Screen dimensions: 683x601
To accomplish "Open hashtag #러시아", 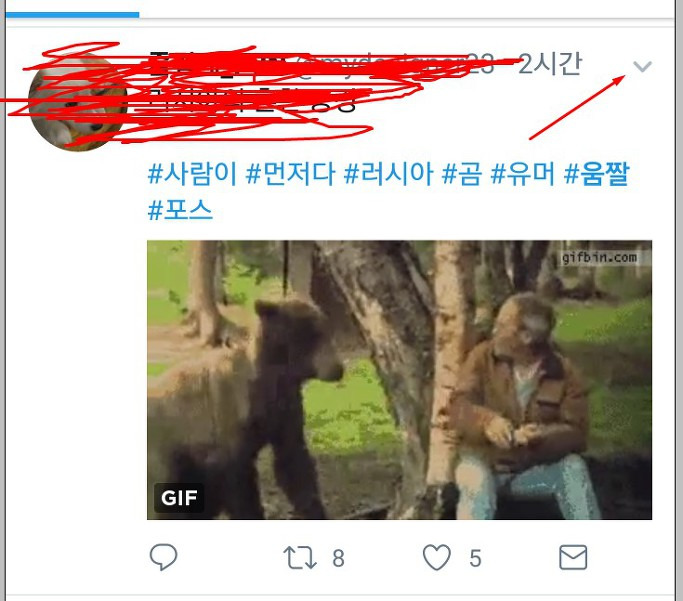I will (x=389, y=174).
